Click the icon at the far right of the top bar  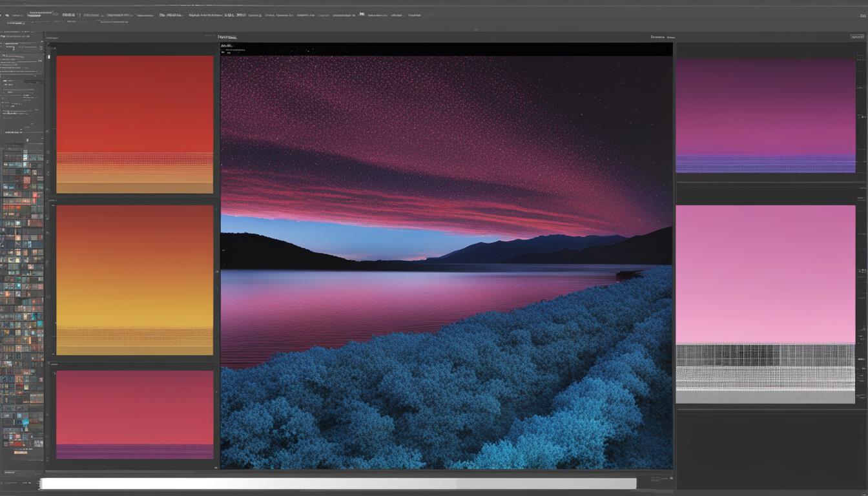click(x=863, y=15)
